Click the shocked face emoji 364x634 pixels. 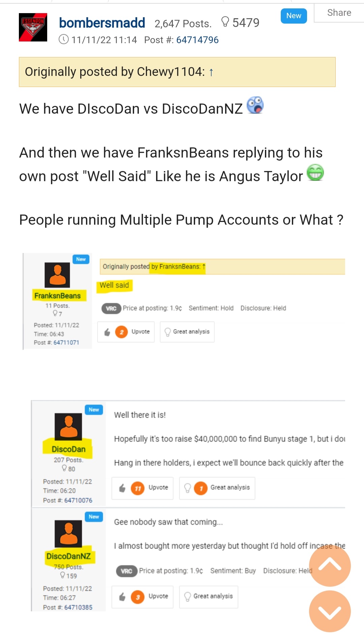click(255, 105)
